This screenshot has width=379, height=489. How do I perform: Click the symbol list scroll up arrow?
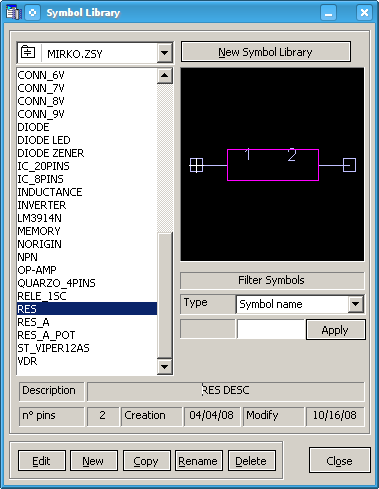tap(165, 76)
